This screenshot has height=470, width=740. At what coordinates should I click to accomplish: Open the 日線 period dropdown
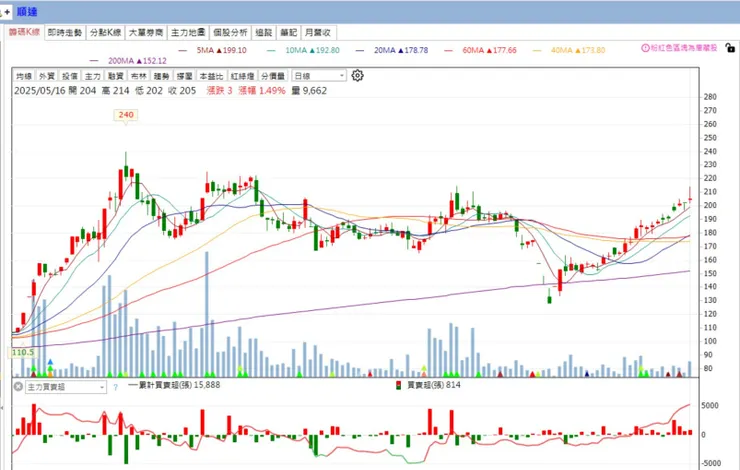click(x=319, y=76)
